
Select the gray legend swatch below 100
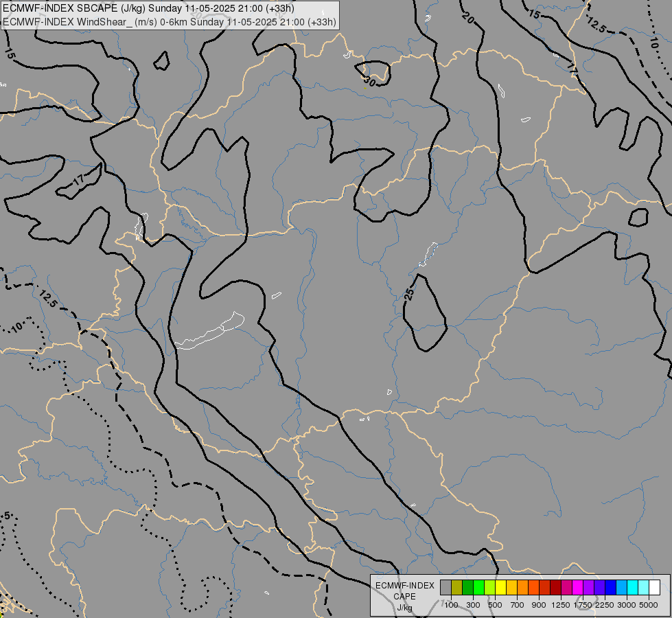[x=445, y=587]
